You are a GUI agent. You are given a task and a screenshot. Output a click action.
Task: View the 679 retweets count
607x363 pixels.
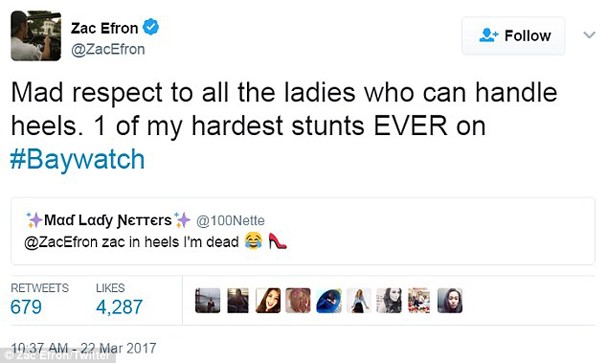(x=26, y=307)
